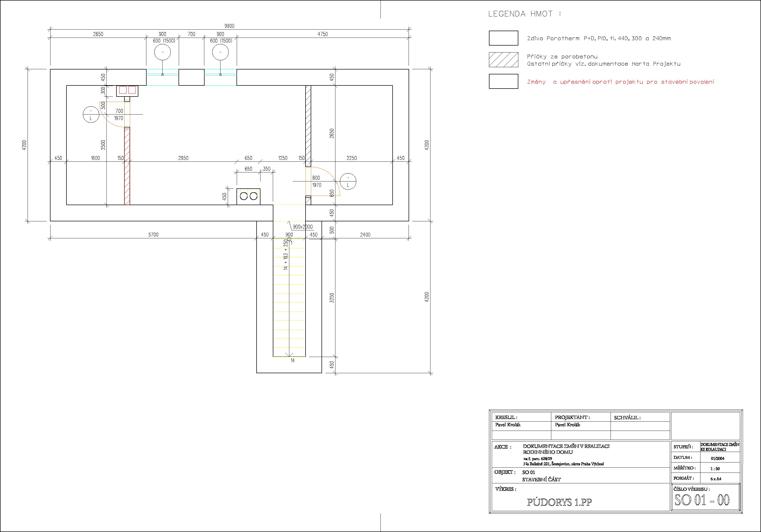
Task: Select 'Pavel Krolák' under PROJEKTANT
Action: 568,425
